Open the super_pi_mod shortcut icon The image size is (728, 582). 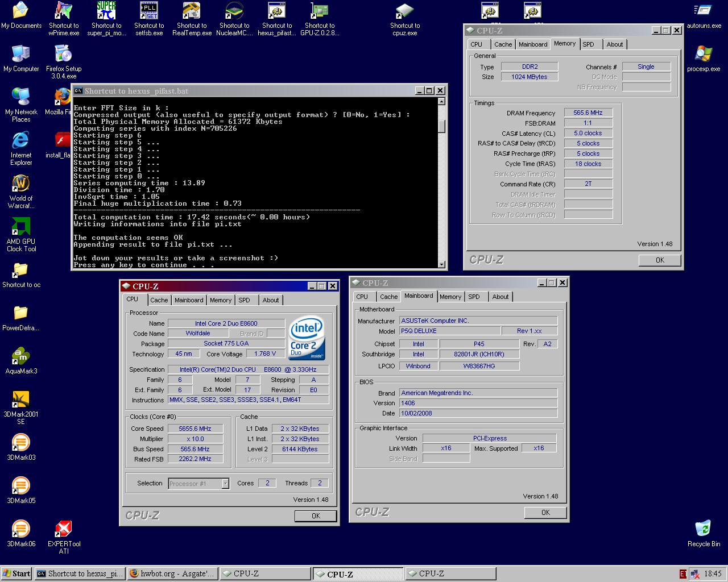pos(106,19)
